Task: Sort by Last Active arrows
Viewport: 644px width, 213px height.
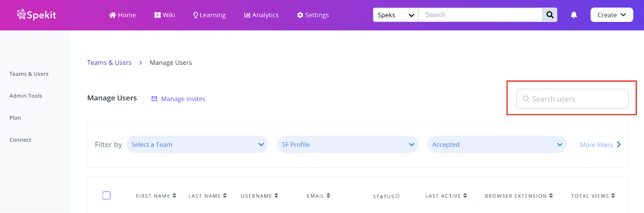Action: click(465, 196)
